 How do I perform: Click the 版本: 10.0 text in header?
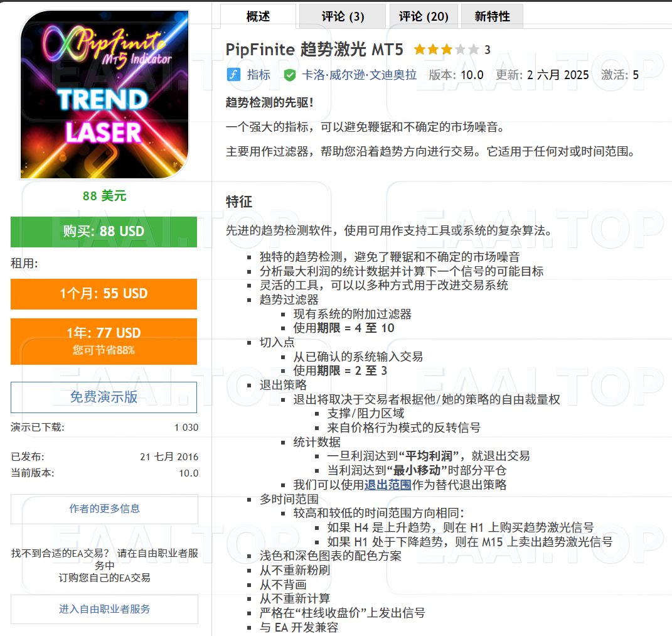[x=456, y=75]
